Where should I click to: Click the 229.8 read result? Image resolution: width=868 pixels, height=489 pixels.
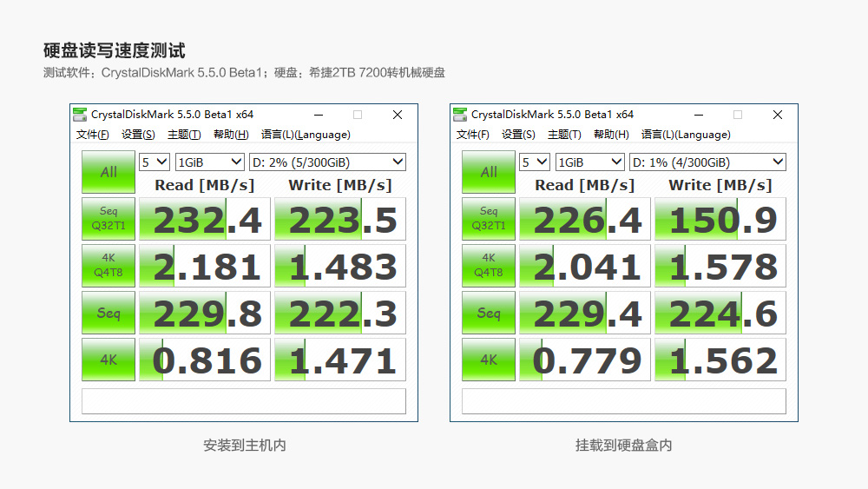[205, 313]
